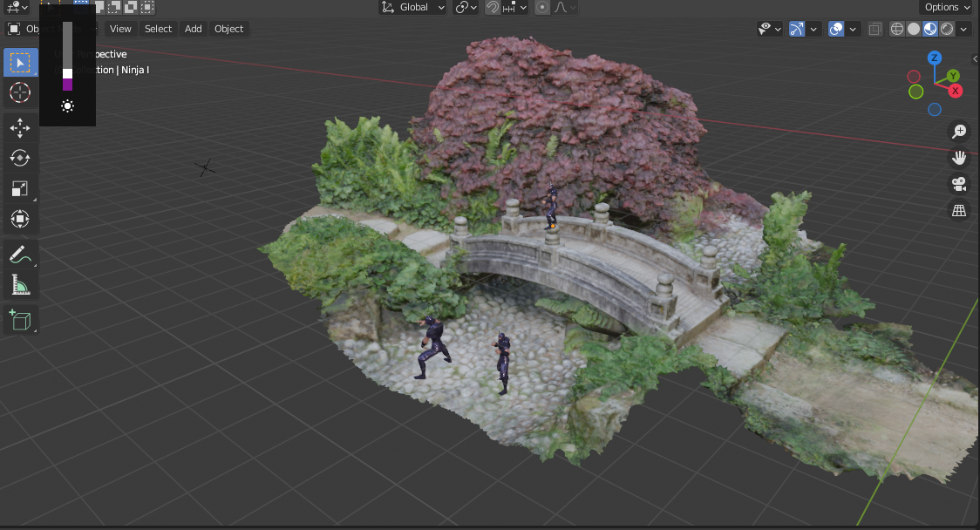Image resolution: width=980 pixels, height=530 pixels.
Task: Activate the Select Box tool
Action: (x=20, y=63)
